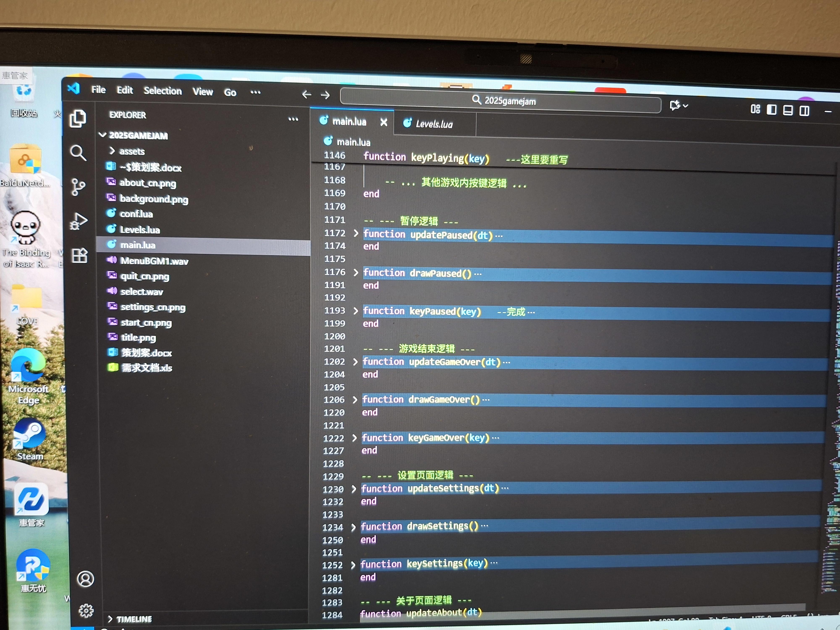Switch to the Levels.lua tab

(x=434, y=124)
